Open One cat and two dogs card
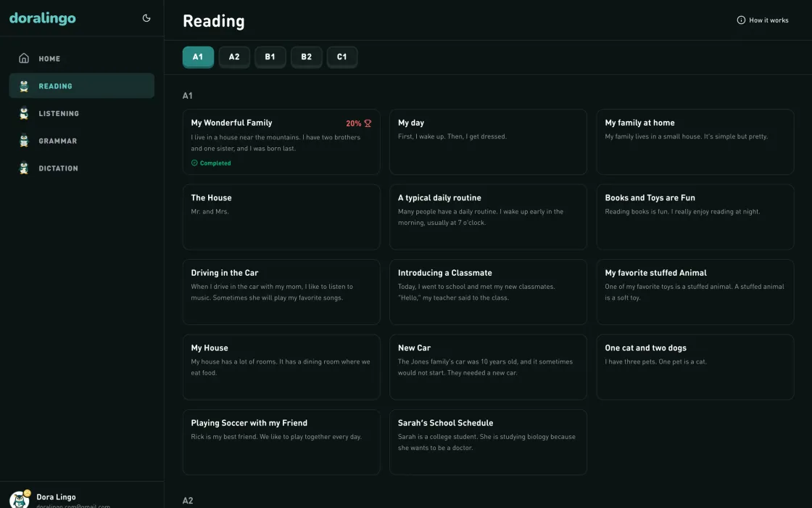 [x=695, y=367]
